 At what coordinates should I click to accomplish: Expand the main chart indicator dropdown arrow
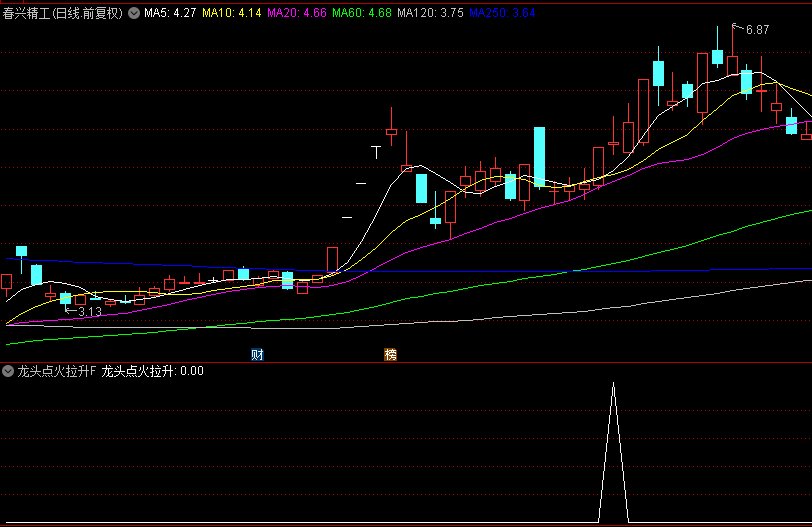134,13
